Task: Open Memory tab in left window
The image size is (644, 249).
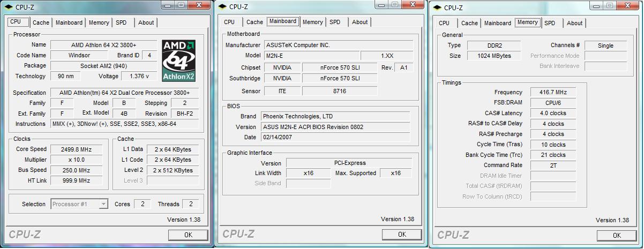Action: tap(99, 22)
